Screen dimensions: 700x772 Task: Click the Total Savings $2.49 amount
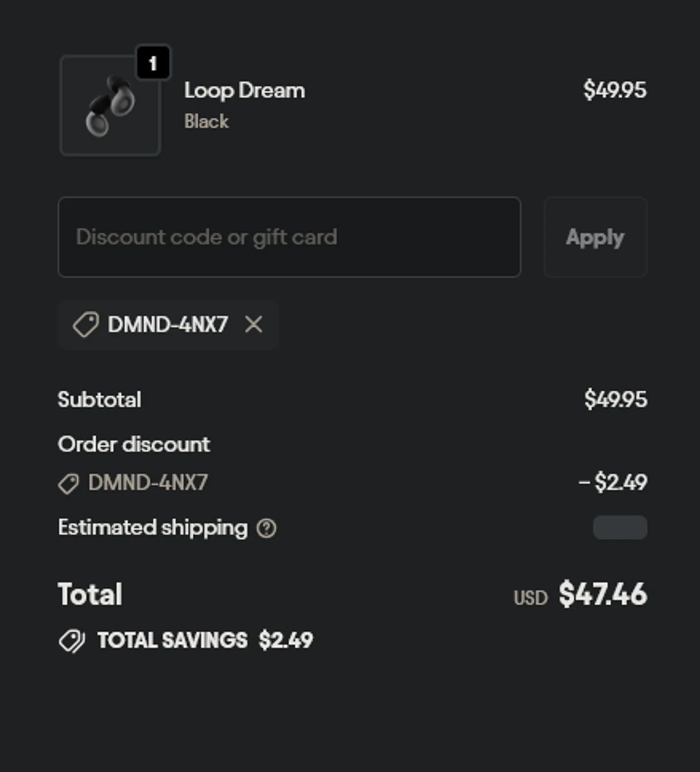click(285, 640)
